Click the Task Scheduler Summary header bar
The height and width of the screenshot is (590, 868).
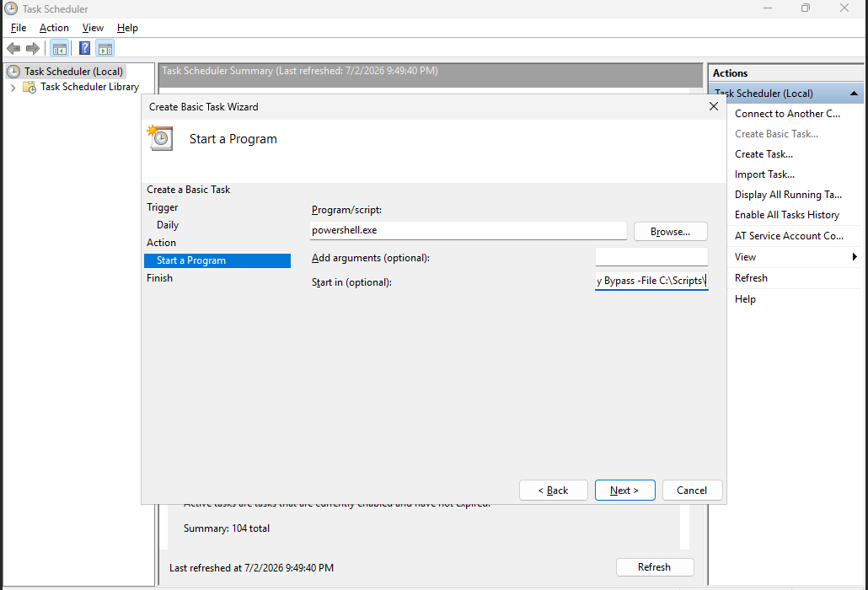[x=430, y=75]
